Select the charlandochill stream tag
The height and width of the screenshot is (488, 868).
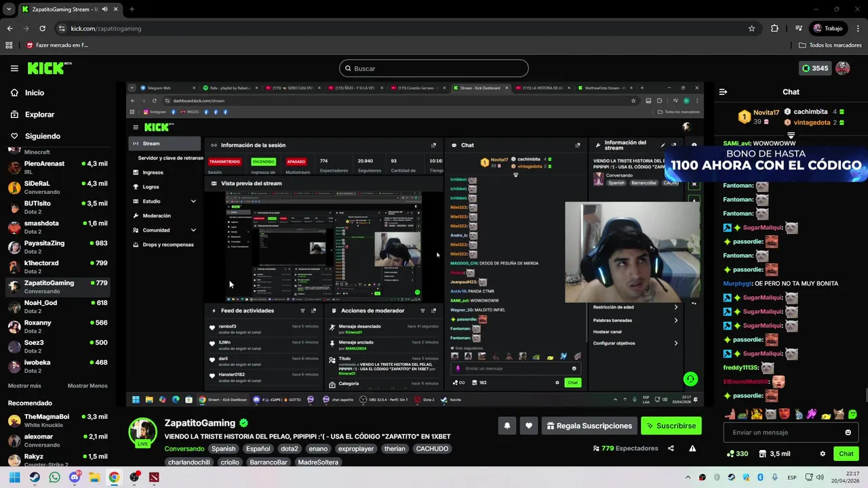(189, 462)
